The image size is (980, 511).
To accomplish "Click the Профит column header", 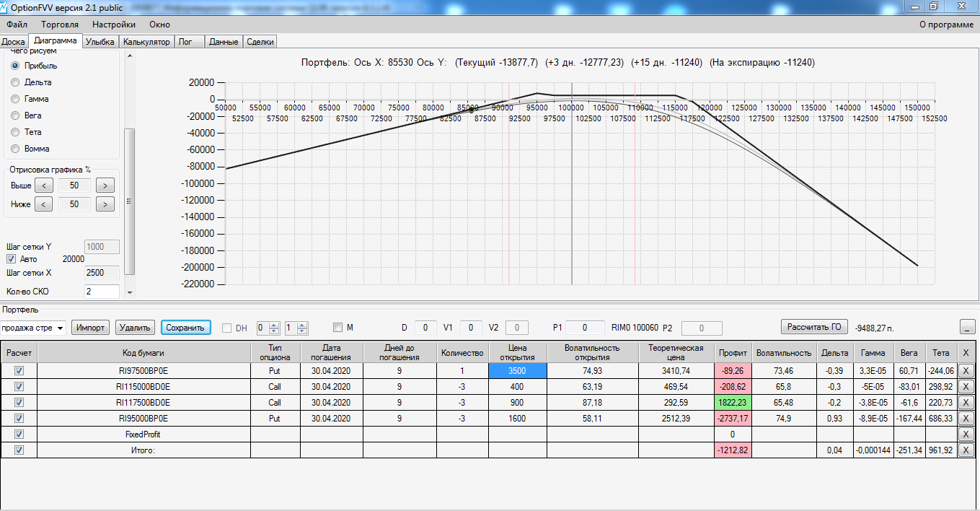I will 732,352.
